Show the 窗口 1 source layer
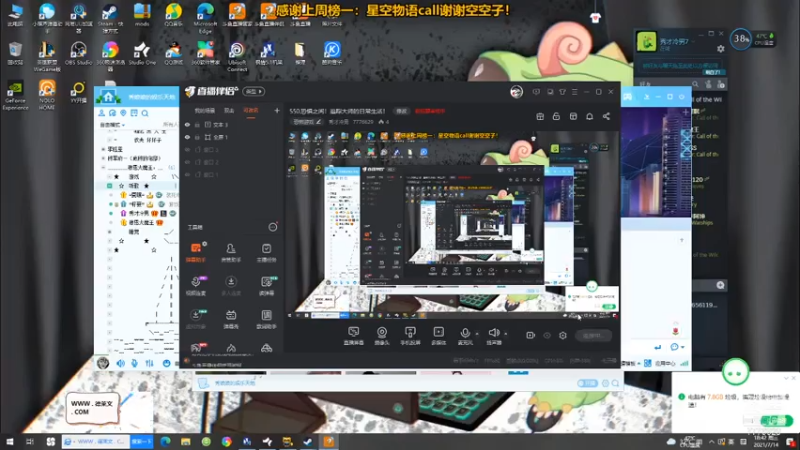Screen dimensions: 800x450 coord(187,174)
